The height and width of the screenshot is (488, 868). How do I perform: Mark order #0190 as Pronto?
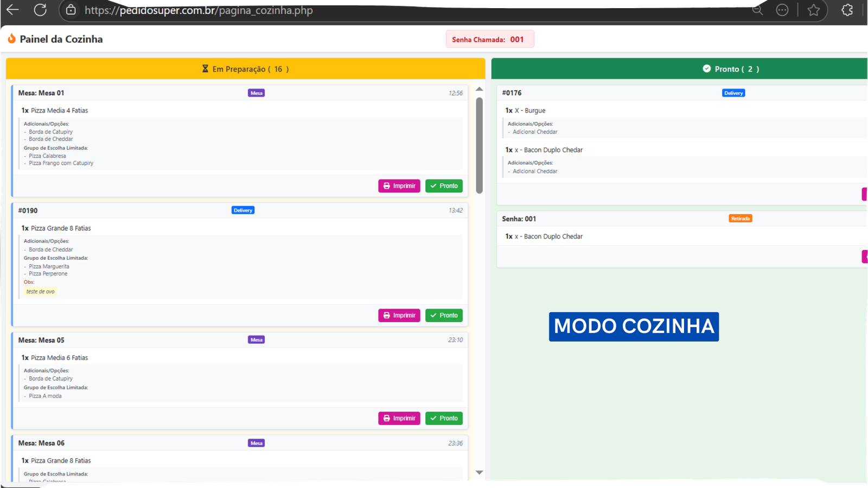point(444,316)
